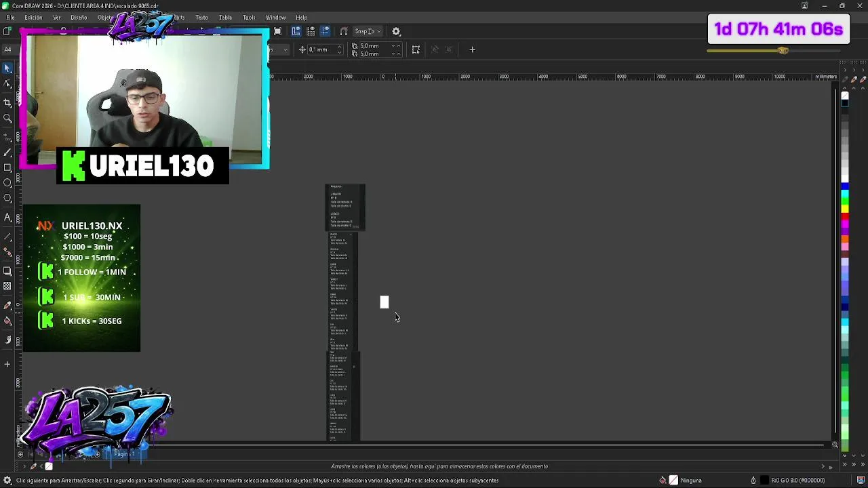868x488 pixels.
Task: Open the Help menu
Action: click(301, 17)
